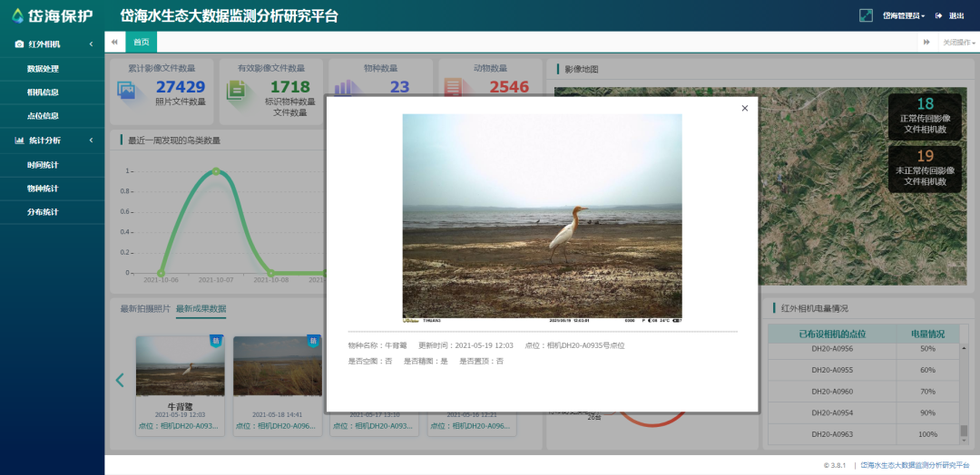The image size is (980, 475).
Task: Click the photo icon in 累计影像文件数量 card
Action: coord(128,92)
